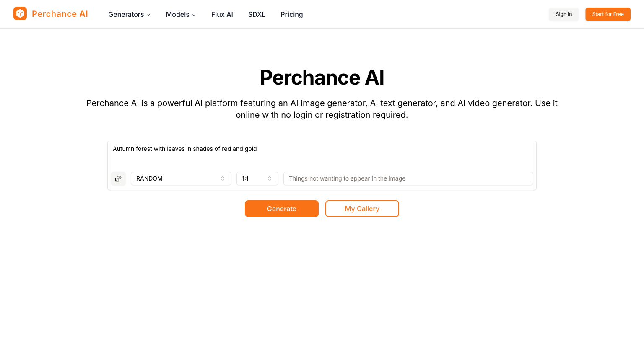The height and width of the screenshot is (362, 644).
Task: Open the Pricing page
Action: click(x=291, y=14)
